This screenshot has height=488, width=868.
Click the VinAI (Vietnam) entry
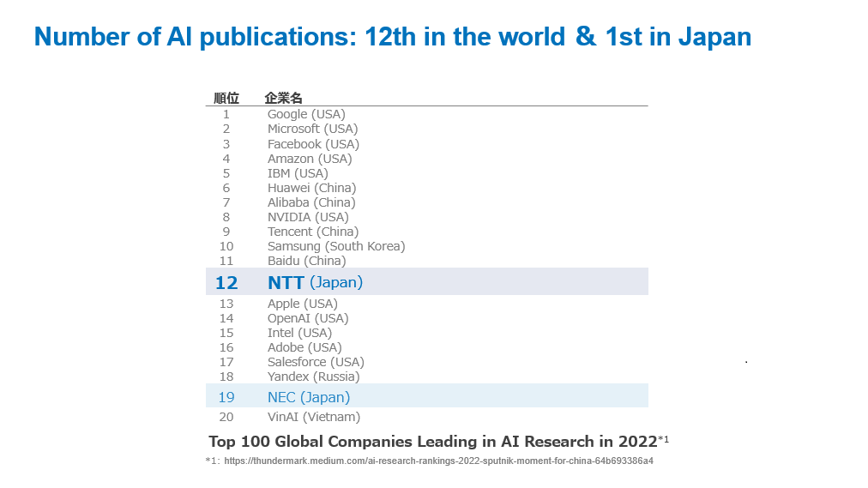click(314, 417)
